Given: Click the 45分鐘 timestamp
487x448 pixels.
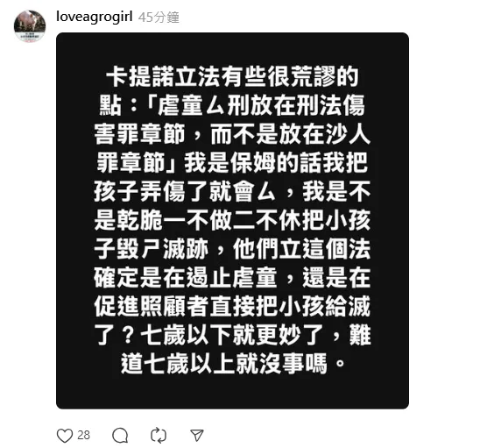Looking at the screenshot, I should [x=159, y=18].
